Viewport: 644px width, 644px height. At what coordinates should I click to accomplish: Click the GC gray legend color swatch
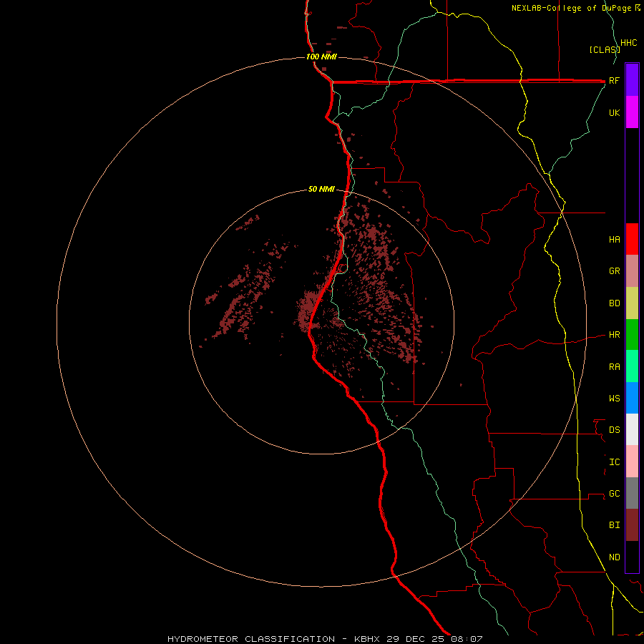click(632, 493)
